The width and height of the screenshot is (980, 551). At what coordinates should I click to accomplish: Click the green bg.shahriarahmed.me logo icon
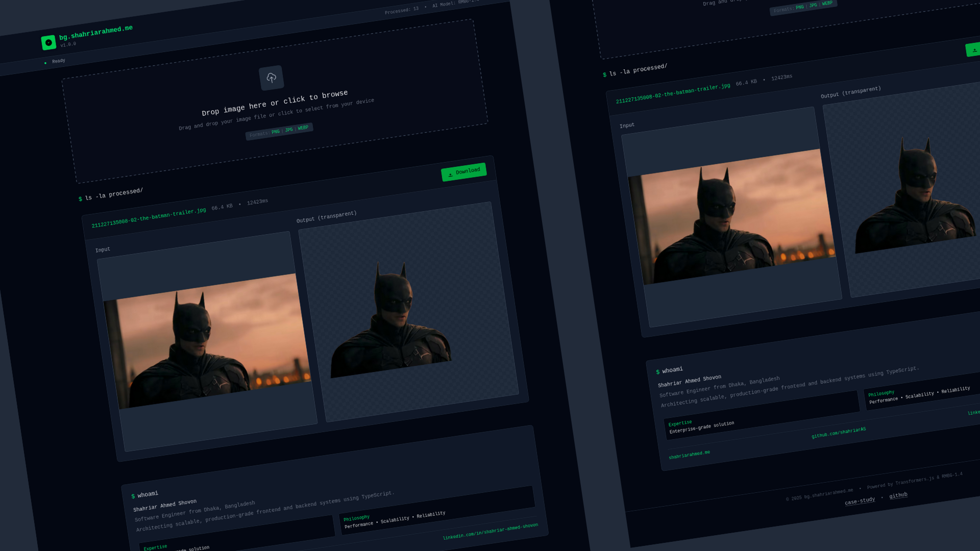coord(48,42)
